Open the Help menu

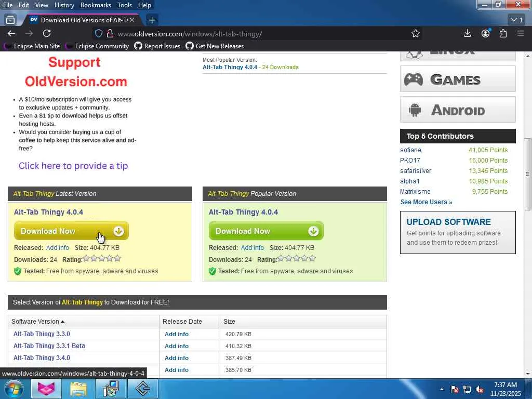(x=144, y=5)
